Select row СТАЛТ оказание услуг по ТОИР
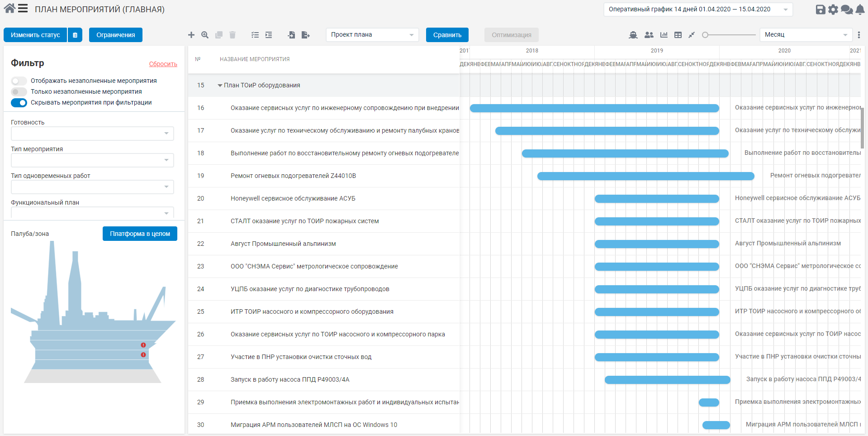 (324, 221)
